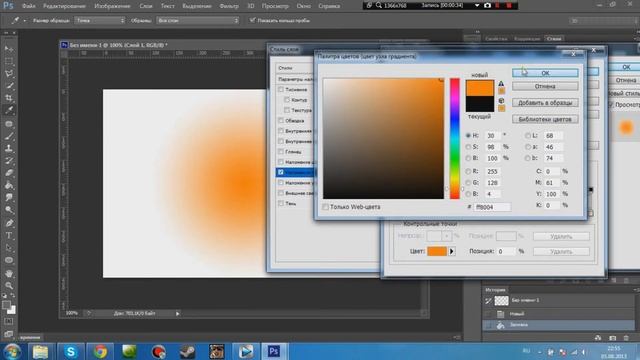The image size is (640, 360).
Task: Open the Eyedropper tool preset picker arrow
Action: pyautogui.click(x=24, y=20)
